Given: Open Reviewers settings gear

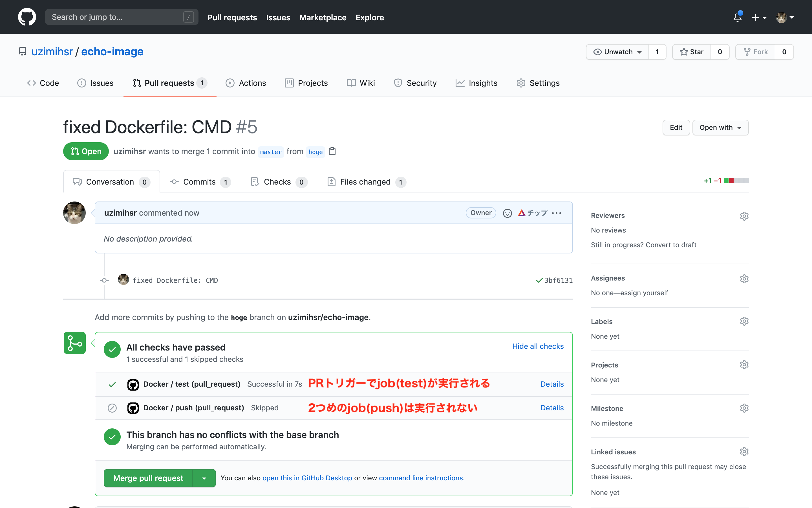Looking at the screenshot, I should pyautogui.click(x=744, y=216).
